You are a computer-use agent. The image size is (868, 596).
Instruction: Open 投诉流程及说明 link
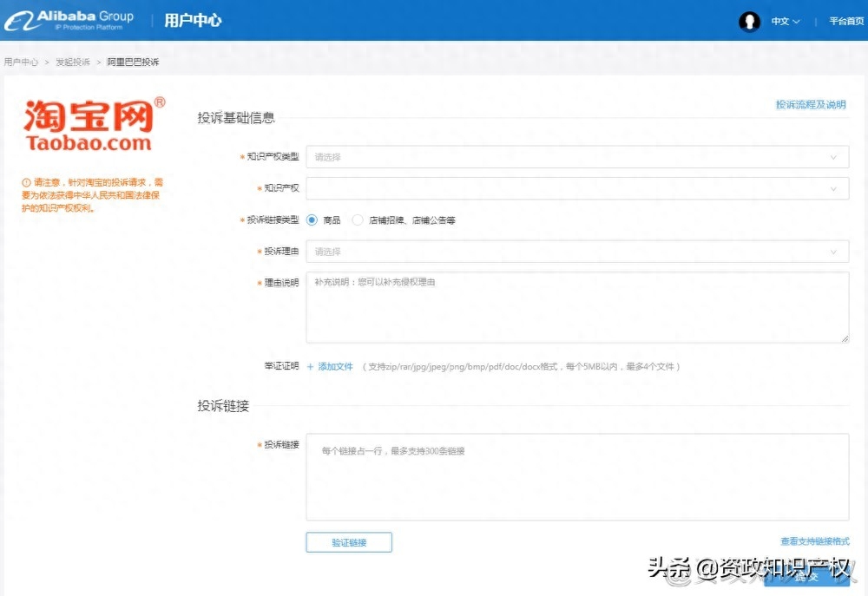pos(811,105)
